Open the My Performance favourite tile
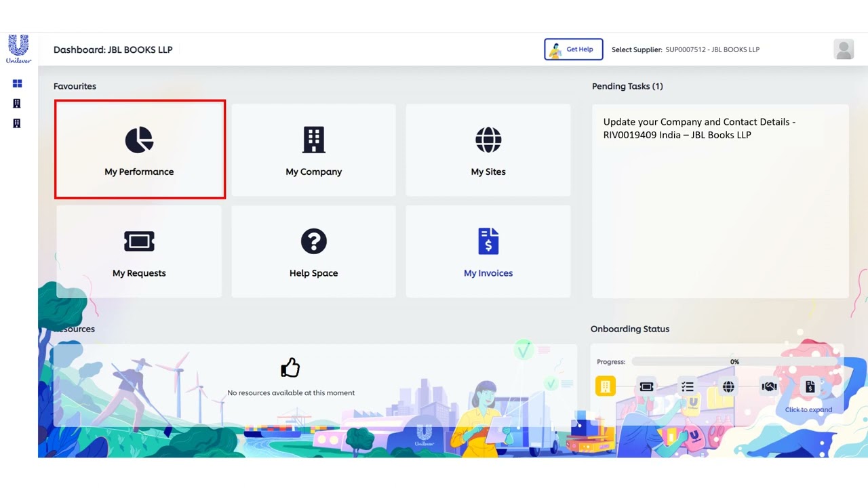The width and height of the screenshot is (868, 488). [x=140, y=150]
